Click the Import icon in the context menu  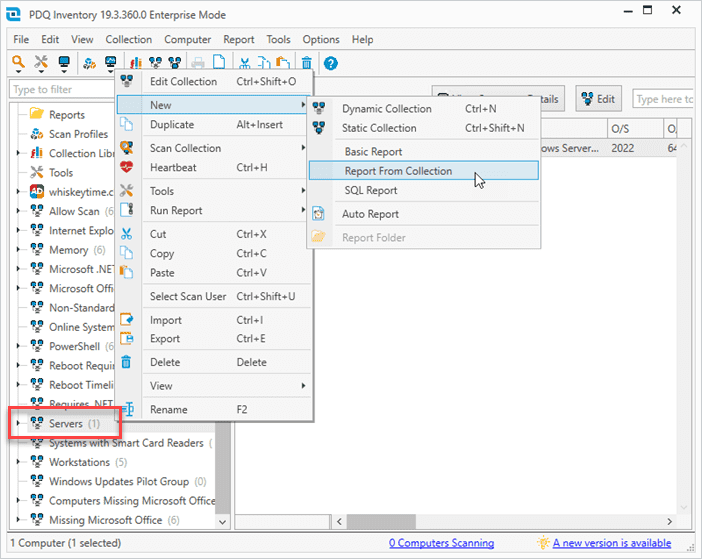click(127, 320)
